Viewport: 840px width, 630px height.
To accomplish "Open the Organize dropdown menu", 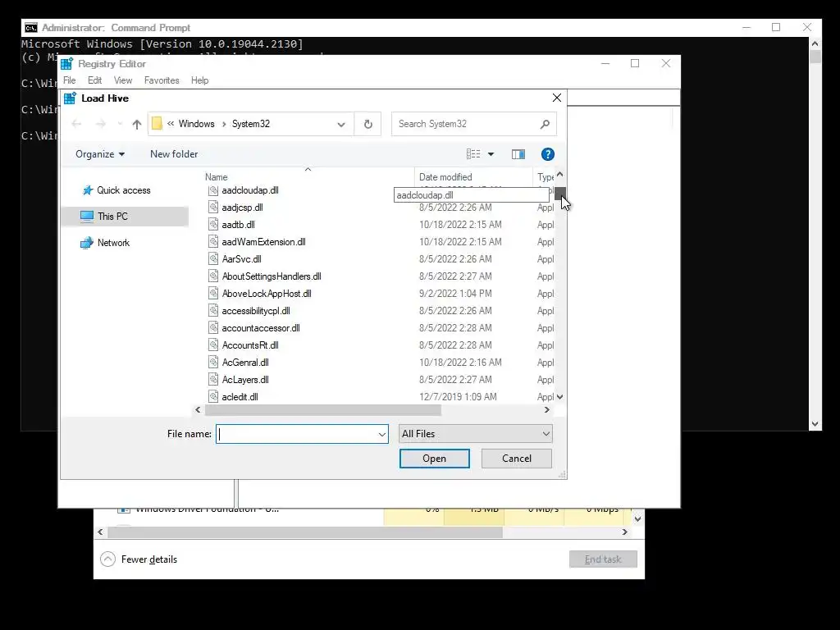I will click(x=100, y=154).
